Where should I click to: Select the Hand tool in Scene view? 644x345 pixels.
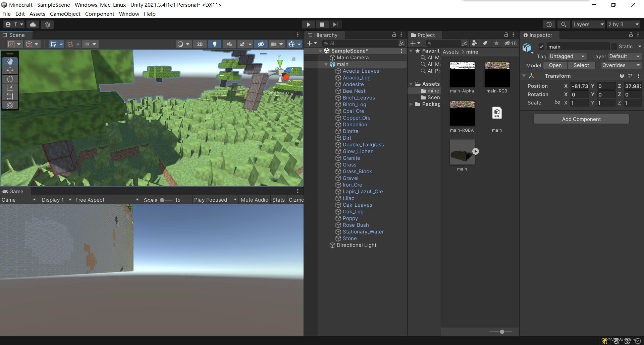pos(10,61)
